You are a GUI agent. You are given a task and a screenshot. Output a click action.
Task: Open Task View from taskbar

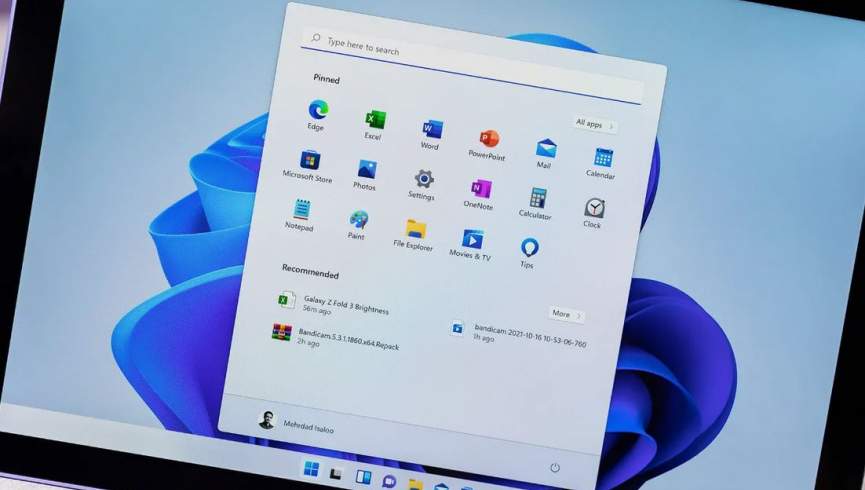[x=336, y=473]
